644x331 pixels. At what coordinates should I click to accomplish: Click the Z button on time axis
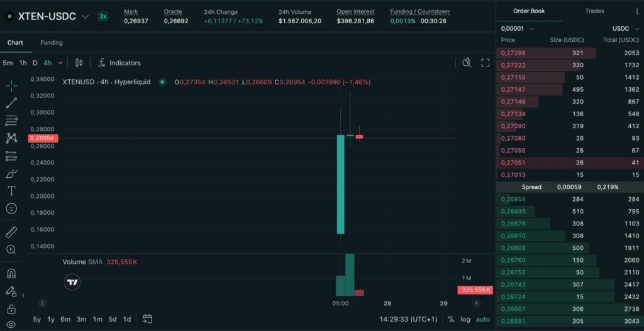(42, 303)
